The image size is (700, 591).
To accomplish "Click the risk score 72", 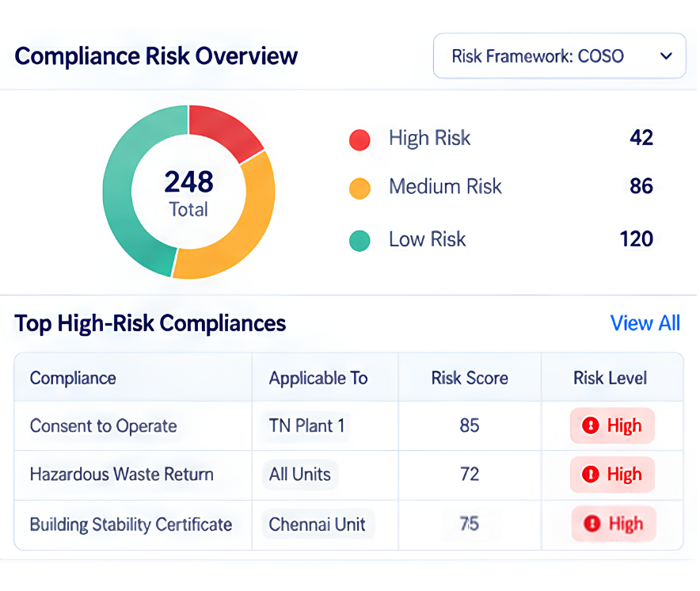I will tap(470, 474).
